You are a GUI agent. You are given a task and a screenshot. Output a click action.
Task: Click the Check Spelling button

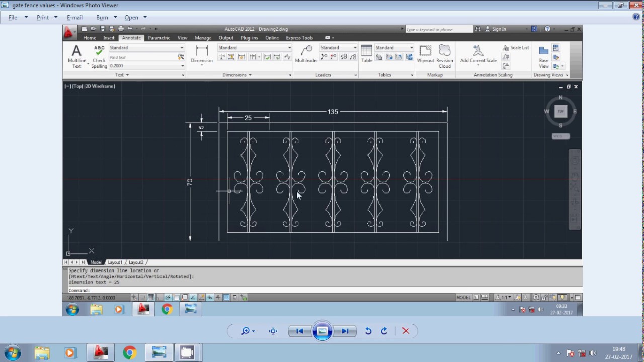click(99, 56)
